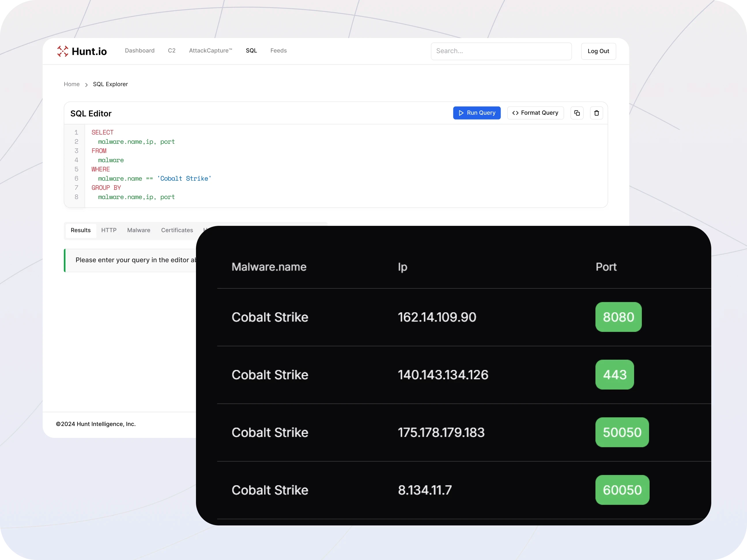This screenshot has width=747, height=560.
Task: Click the Run Query button
Action: click(x=476, y=113)
